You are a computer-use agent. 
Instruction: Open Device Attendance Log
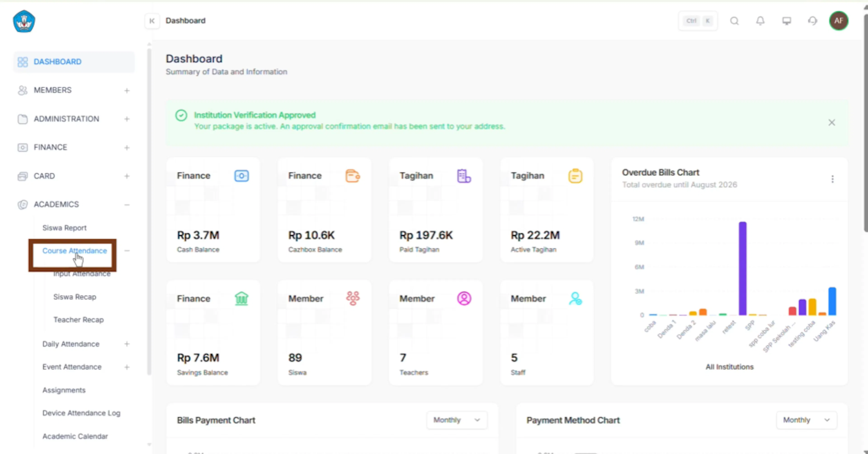[81, 413]
